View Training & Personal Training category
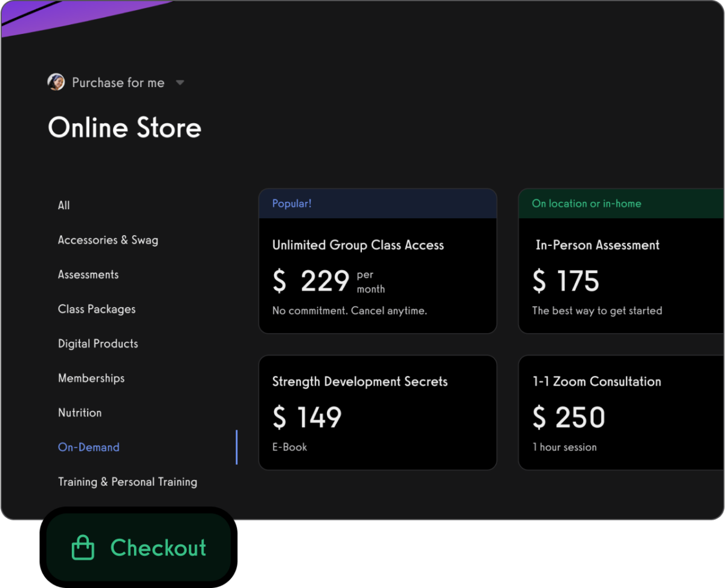 [x=127, y=482]
